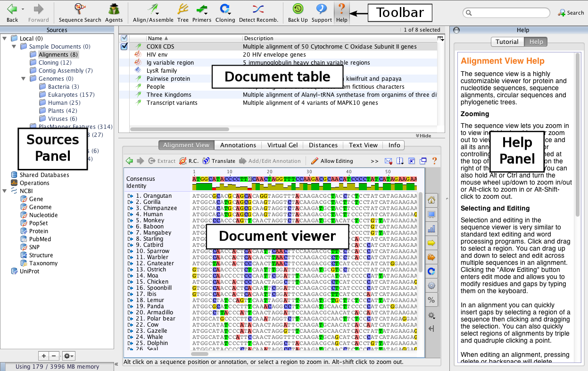Sort by the Name column header

[x=194, y=38]
